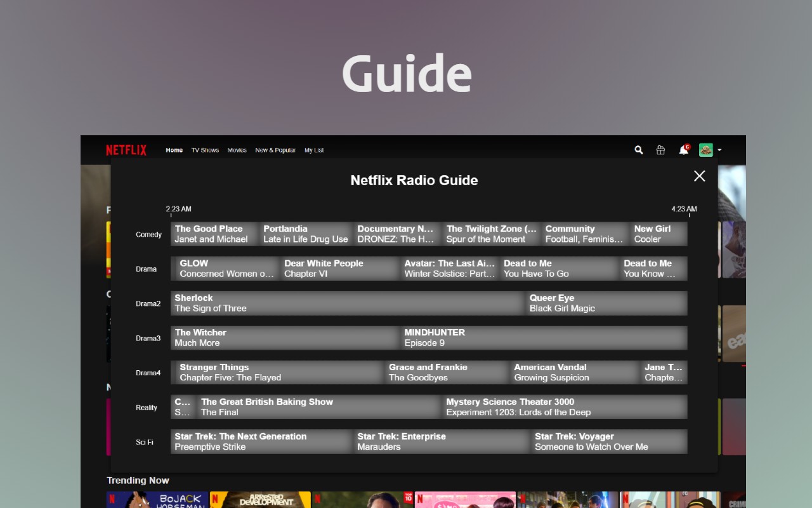The image size is (812, 508).
Task: Click the Drama4 channel label
Action: point(148,373)
